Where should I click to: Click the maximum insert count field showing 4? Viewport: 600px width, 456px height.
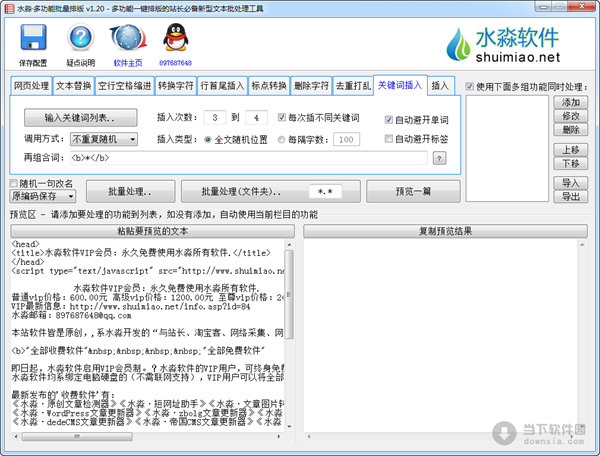pyautogui.click(x=256, y=117)
